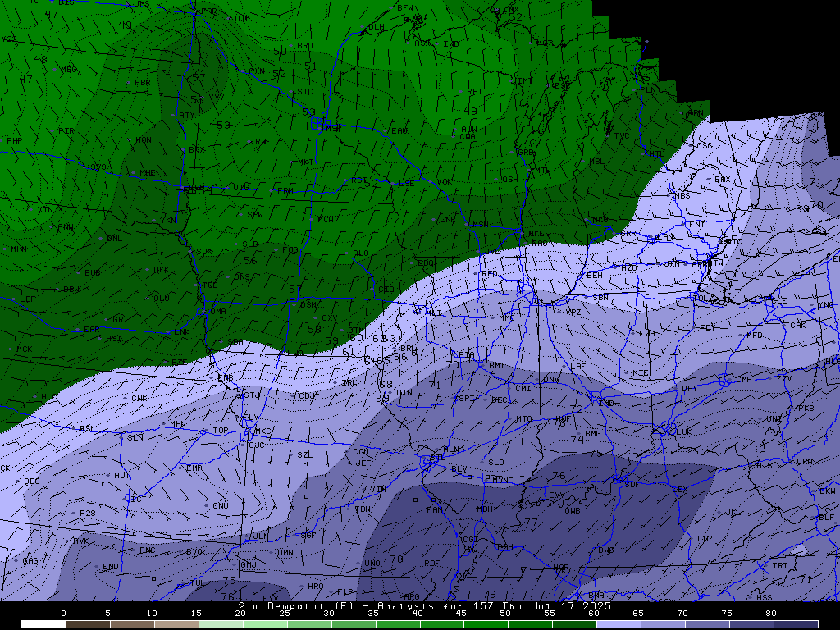Click the COU station label

(361, 452)
